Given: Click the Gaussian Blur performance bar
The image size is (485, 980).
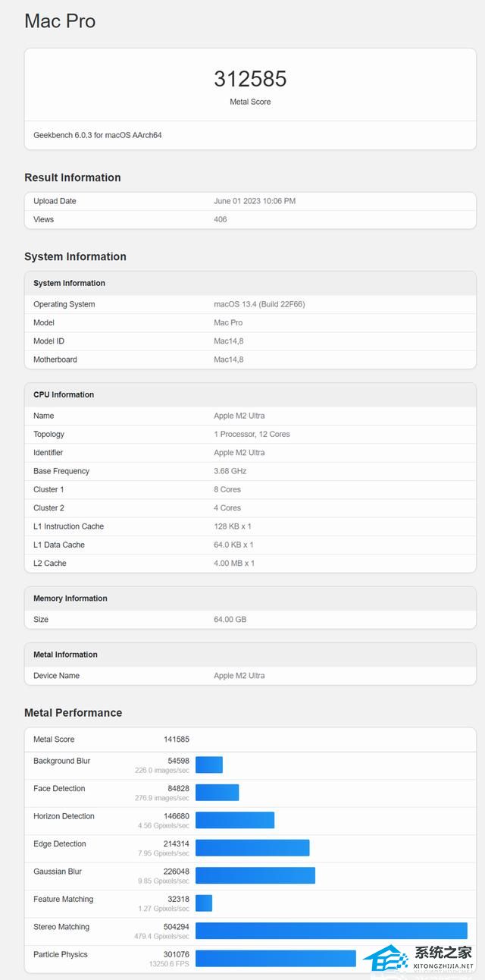Looking at the screenshot, I should pyautogui.click(x=255, y=875).
